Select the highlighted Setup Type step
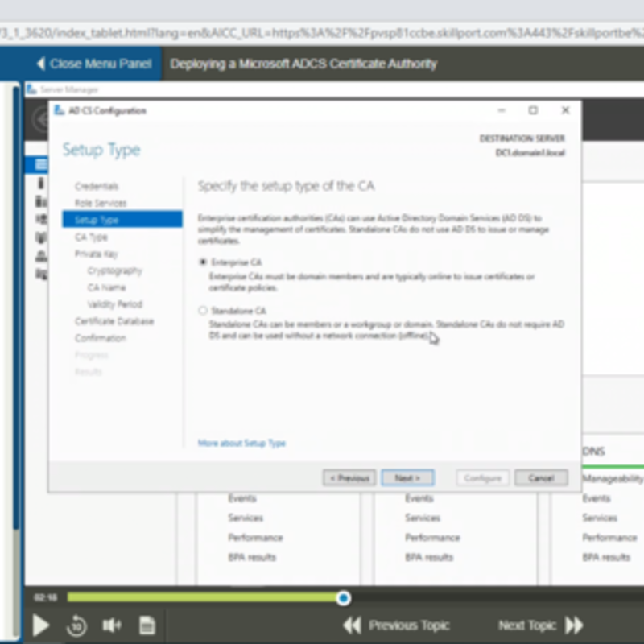 pos(122,219)
